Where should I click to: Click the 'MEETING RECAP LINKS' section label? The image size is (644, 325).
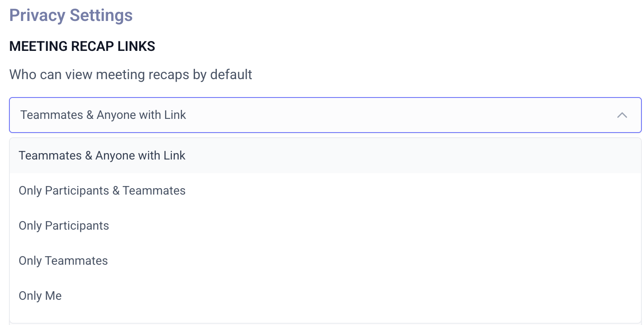coord(82,46)
